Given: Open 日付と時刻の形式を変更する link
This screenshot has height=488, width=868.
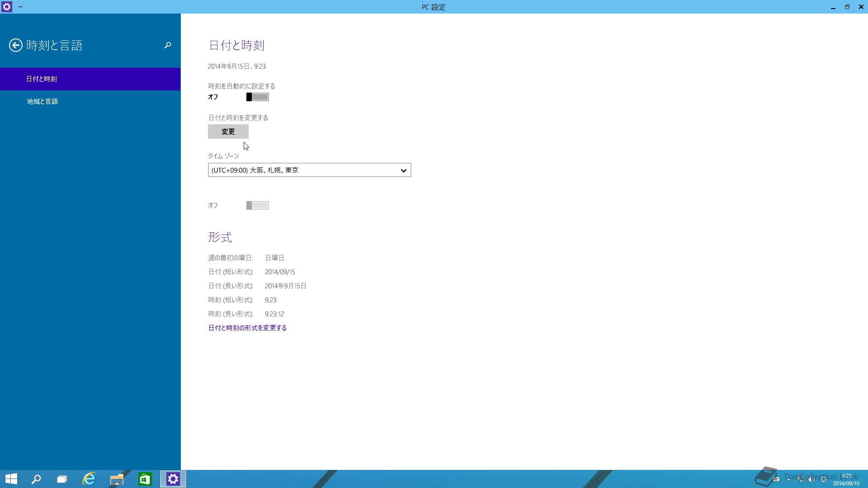Looking at the screenshot, I should pos(247,328).
